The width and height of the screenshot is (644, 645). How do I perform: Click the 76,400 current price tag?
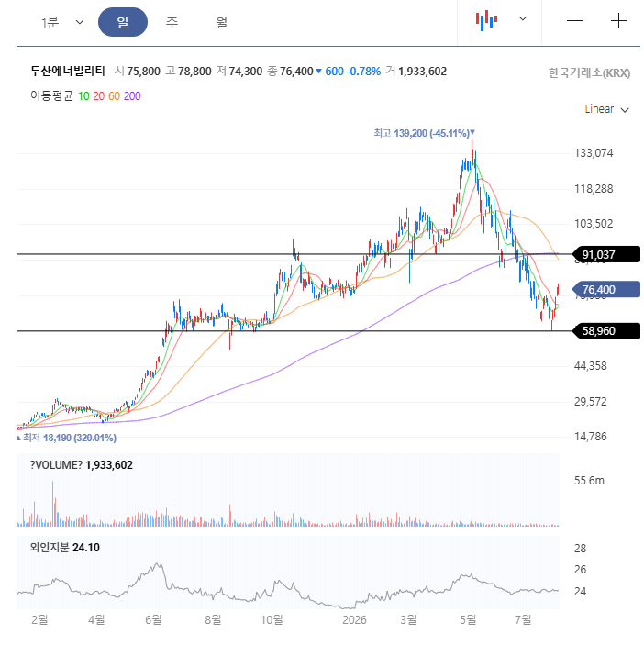[605, 290]
